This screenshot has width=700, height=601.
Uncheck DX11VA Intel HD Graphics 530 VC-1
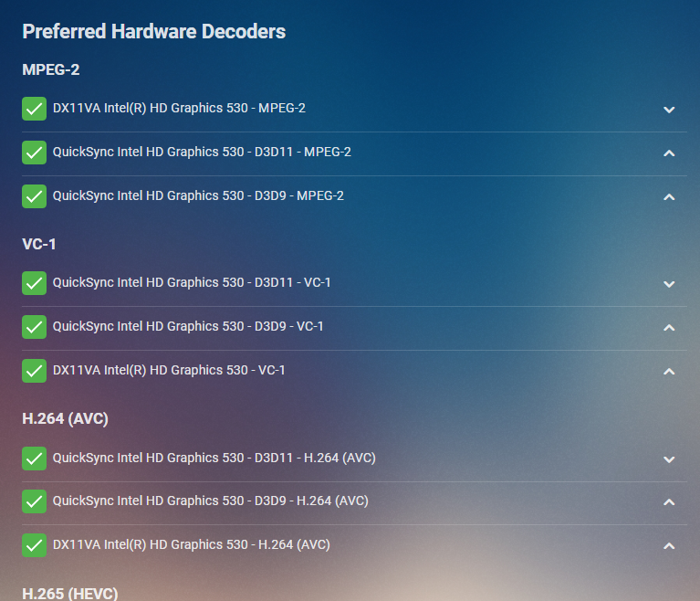tap(34, 371)
